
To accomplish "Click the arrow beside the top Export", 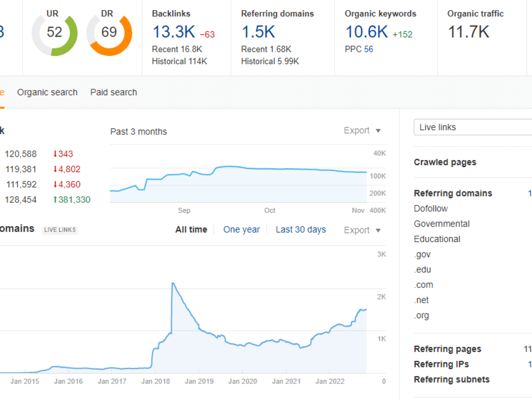I will [x=378, y=131].
